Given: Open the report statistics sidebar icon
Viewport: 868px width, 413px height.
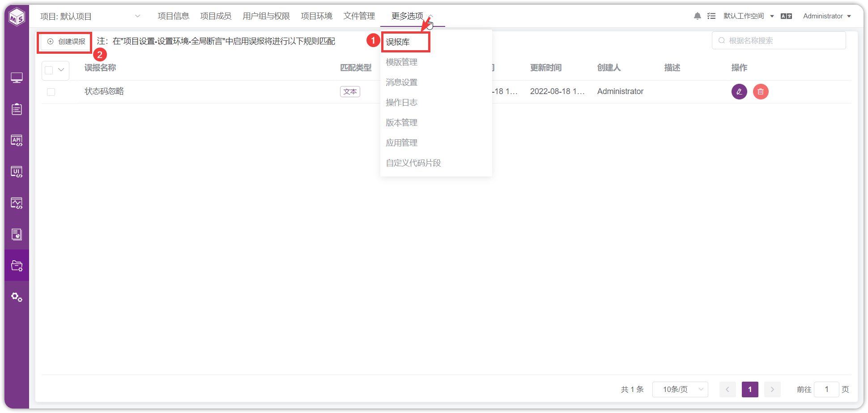Looking at the screenshot, I should [17, 234].
